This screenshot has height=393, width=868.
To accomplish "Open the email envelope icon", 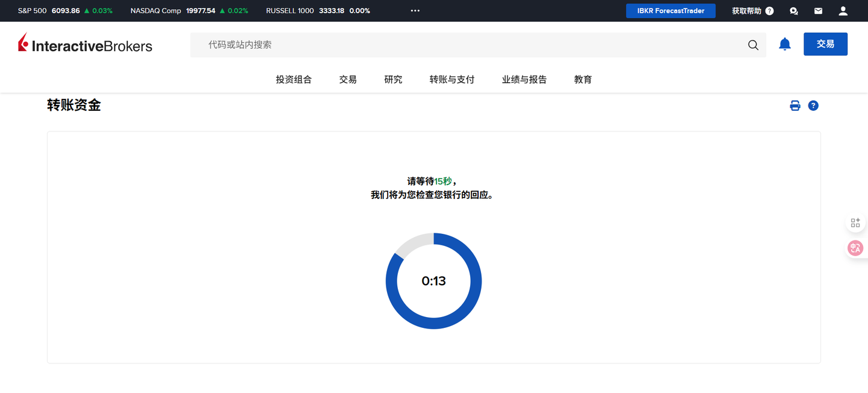I will pos(817,10).
